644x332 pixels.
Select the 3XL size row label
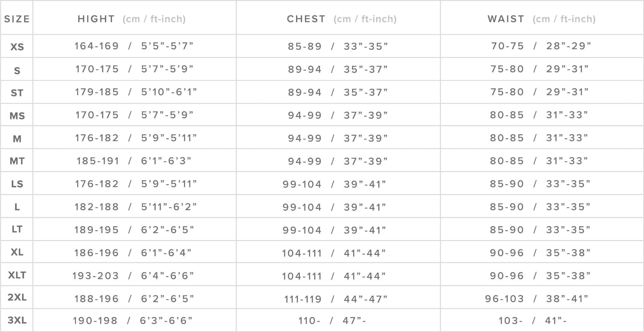pos(17,320)
